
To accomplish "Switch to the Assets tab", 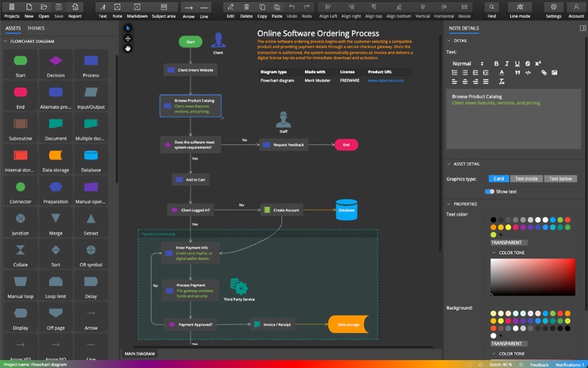I will coord(13,28).
